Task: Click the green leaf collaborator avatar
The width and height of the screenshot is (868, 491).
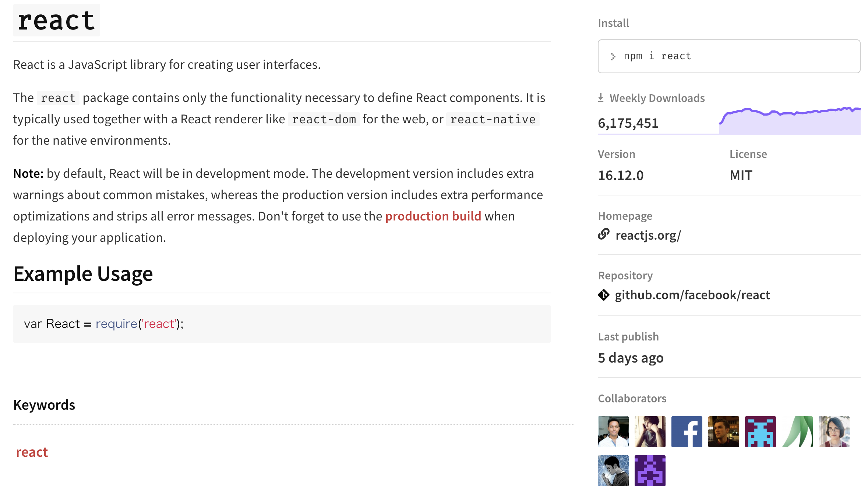Action: coord(797,431)
